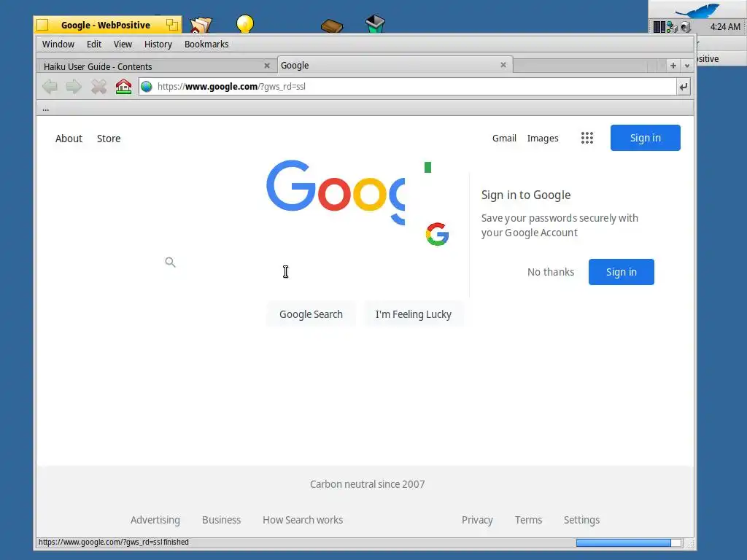Open the Trash desktop icon
747x560 pixels.
point(375,24)
